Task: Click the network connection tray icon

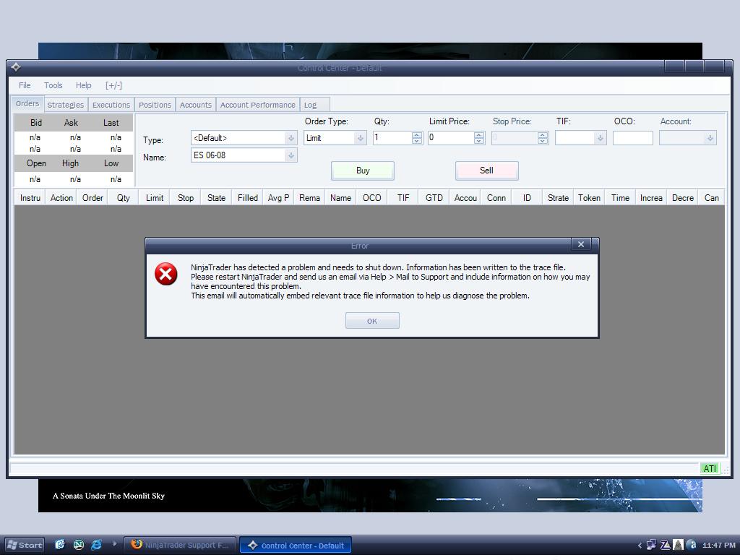Action: (x=652, y=545)
